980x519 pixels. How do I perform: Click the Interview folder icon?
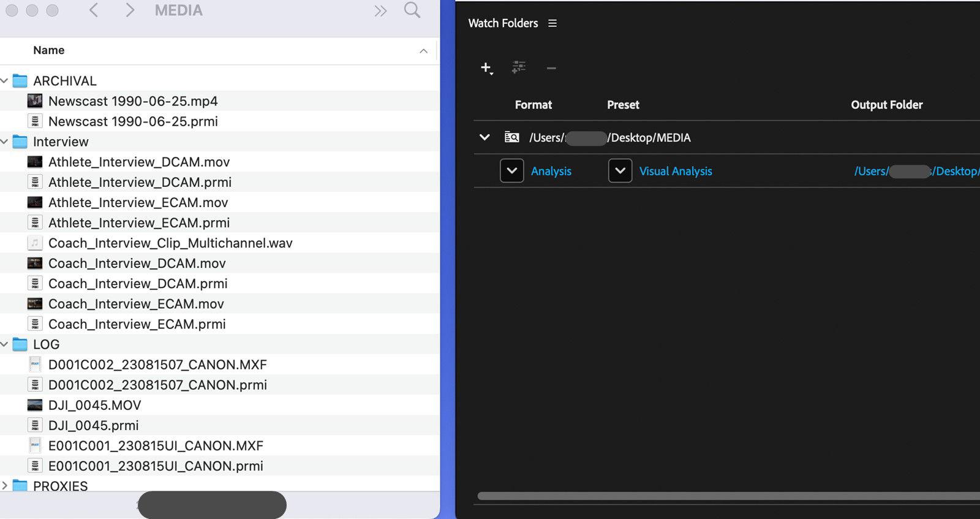(x=20, y=142)
